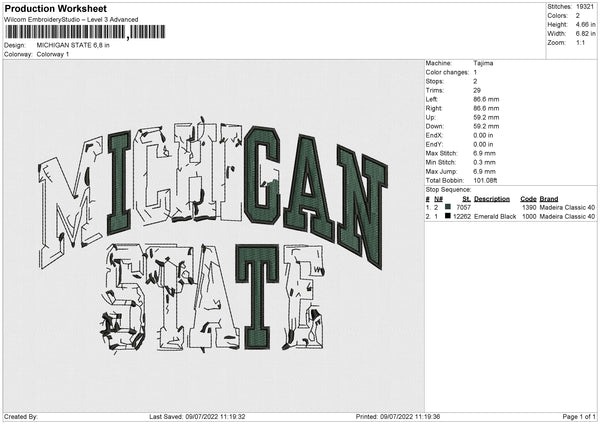Viewport: 600px width, 424px height.
Task: Select the Up label
Action: (x=430, y=117)
